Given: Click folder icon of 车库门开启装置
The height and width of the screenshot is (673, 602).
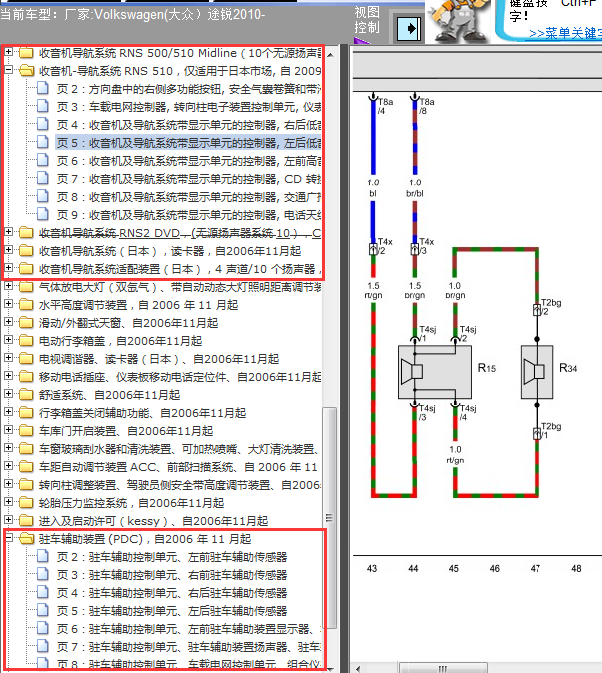Looking at the screenshot, I should [26, 430].
